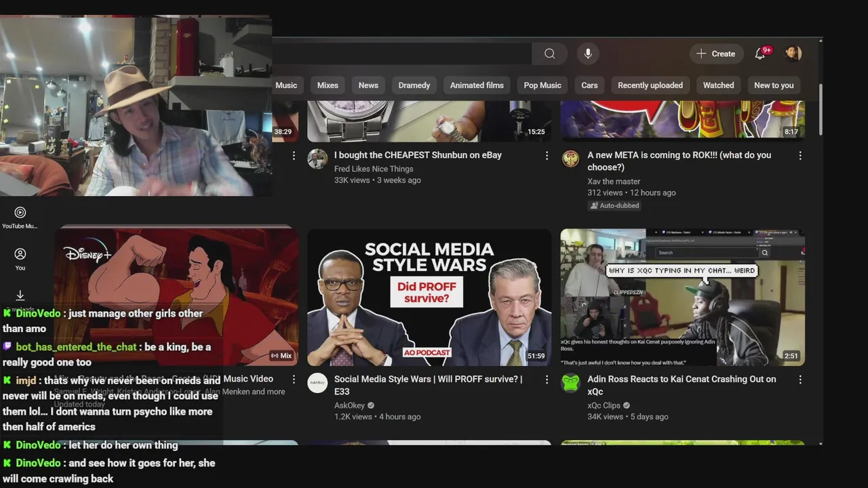868x488 pixels.
Task: Click the page vertical scrollbar
Action: (821, 108)
